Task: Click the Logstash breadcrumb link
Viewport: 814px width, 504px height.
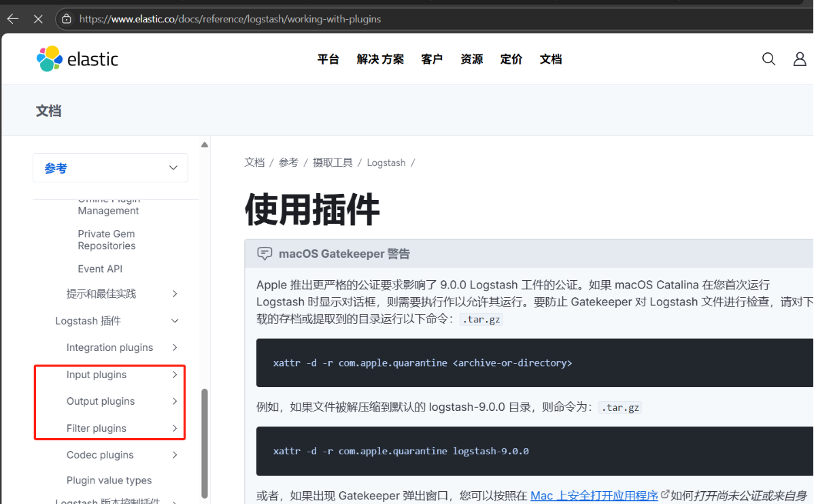Action: coord(386,163)
